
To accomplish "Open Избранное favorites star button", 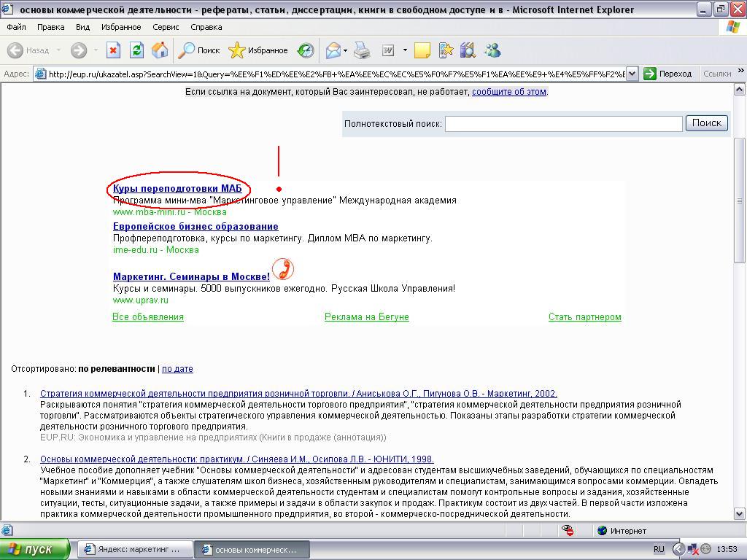I will coord(258,50).
